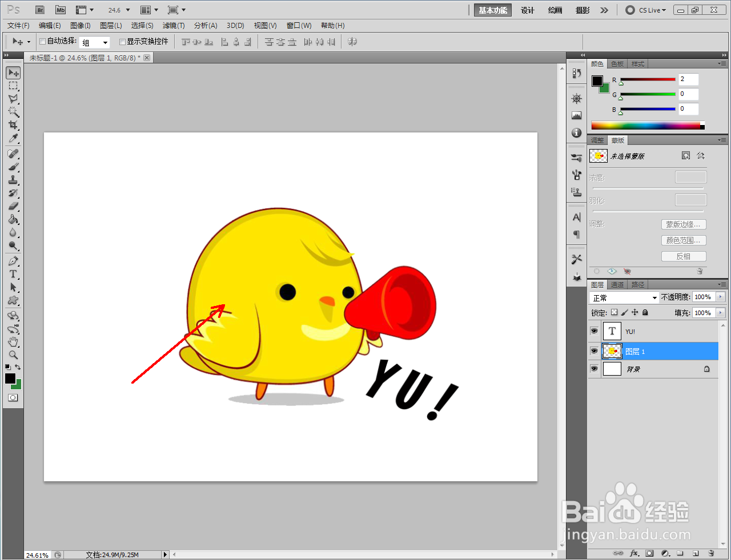The height and width of the screenshot is (560, 731).
Task: Select the Eraser tool
Action: coord(13,206)
